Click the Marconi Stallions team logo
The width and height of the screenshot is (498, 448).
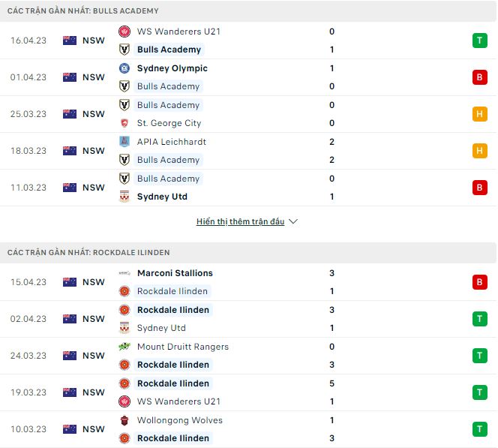pyautogui.click(x=124, y=273)
